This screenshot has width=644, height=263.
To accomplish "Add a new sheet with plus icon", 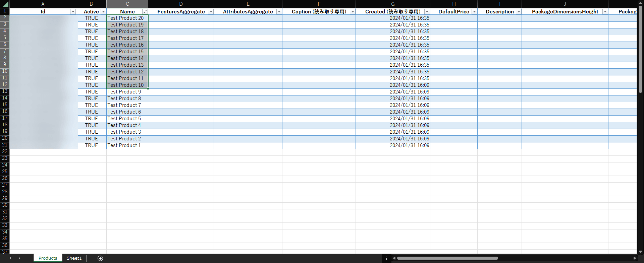I will pyautogui.click(x=100, y=258).
